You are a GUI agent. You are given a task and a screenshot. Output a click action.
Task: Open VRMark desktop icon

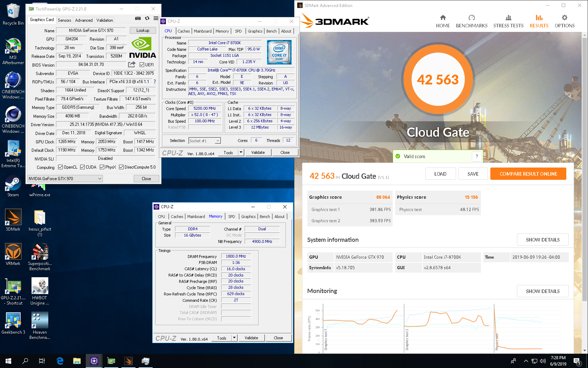pos(13,254)
